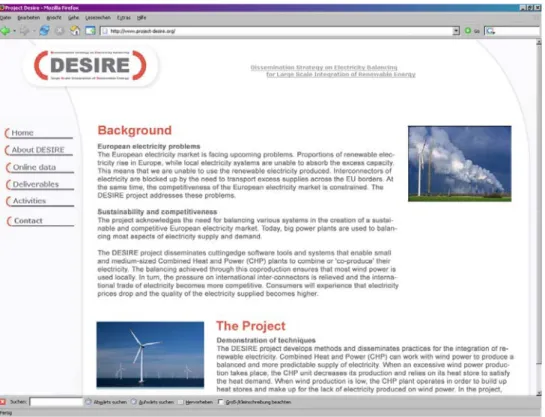Click the power plant smoke photo
The height and width of the screenshot is (417, 545).
(459, 164)
